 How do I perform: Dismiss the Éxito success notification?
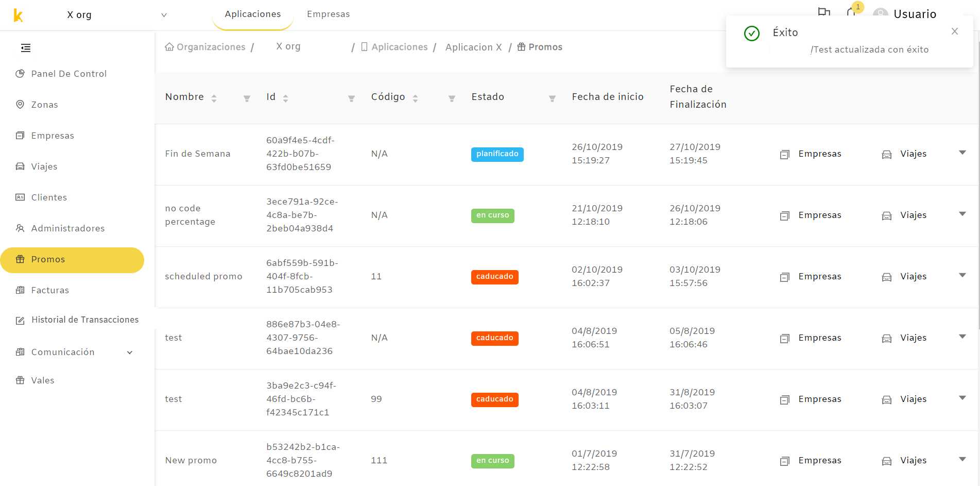pyautogui.click(x=955, y=31)
